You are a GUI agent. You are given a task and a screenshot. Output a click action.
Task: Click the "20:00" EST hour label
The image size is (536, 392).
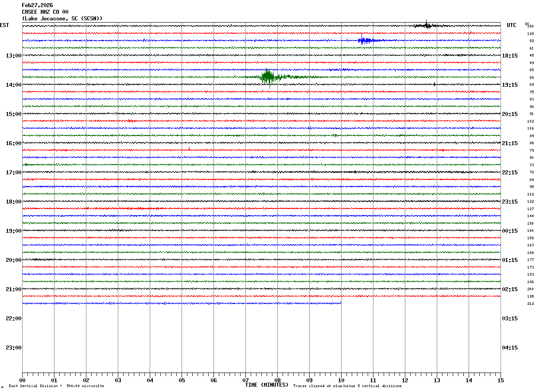click(x=14, y=260)
